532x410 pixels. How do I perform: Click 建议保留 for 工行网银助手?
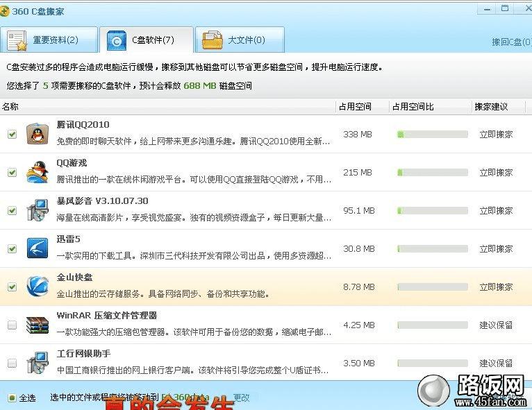point(496,364)
